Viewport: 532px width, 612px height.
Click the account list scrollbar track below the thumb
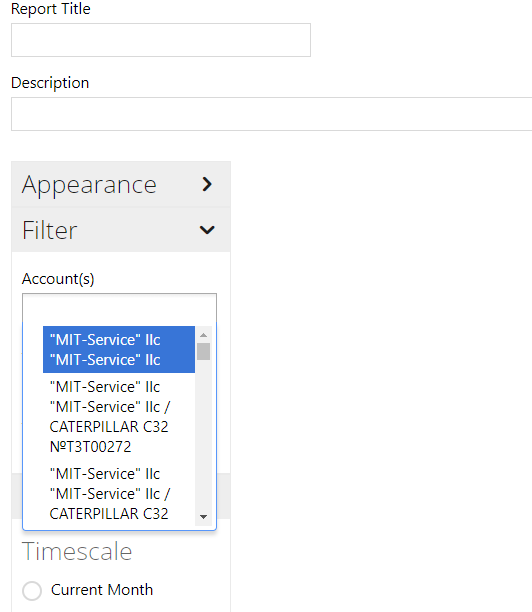click(203, 435)
